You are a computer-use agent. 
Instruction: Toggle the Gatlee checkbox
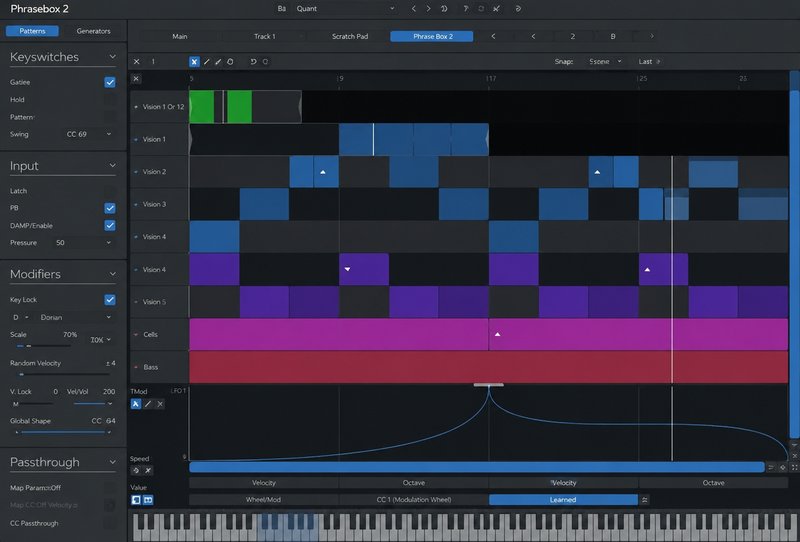[110, 82]
